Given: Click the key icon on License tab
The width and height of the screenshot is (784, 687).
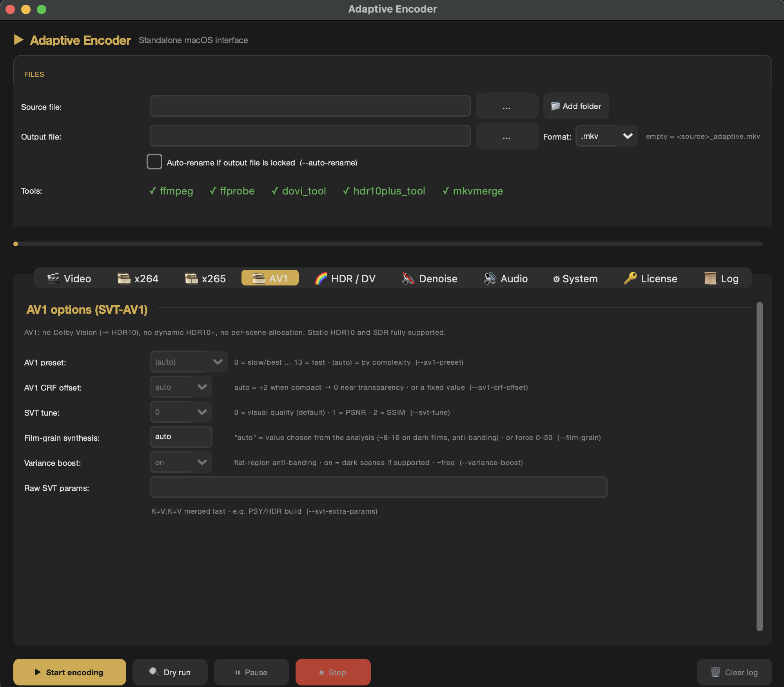Looking at the screenshot, I should coord(630,278).
